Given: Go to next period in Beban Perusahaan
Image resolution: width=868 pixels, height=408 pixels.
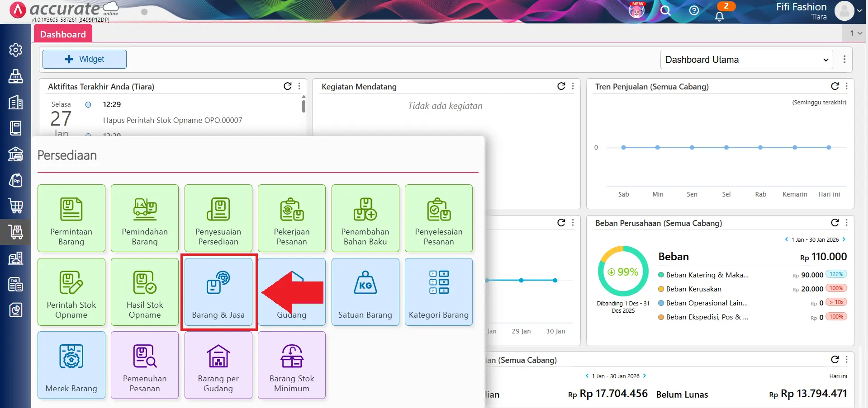Looking at the screenshot, I should [844, 239].
